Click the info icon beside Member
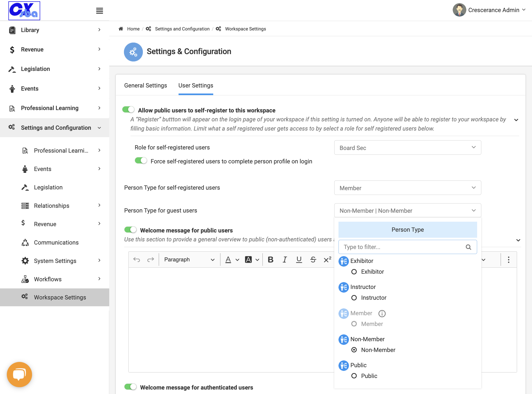This screenshot has height=394, width=532. tap(382, 313)
